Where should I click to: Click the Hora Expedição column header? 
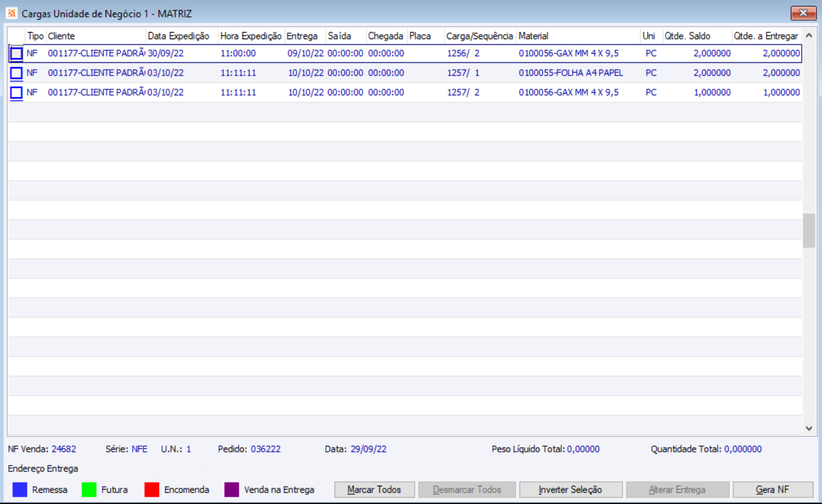[252, 36]
